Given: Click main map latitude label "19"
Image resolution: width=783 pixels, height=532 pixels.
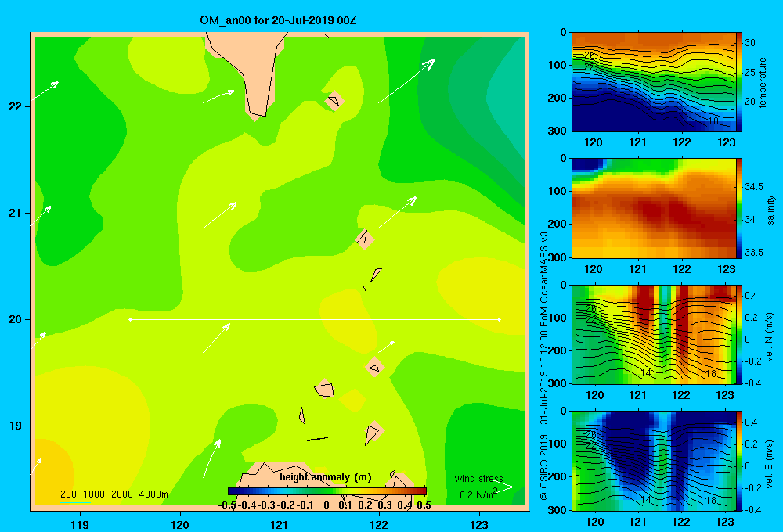Looking at the screenshot, I should click(16, 426).
